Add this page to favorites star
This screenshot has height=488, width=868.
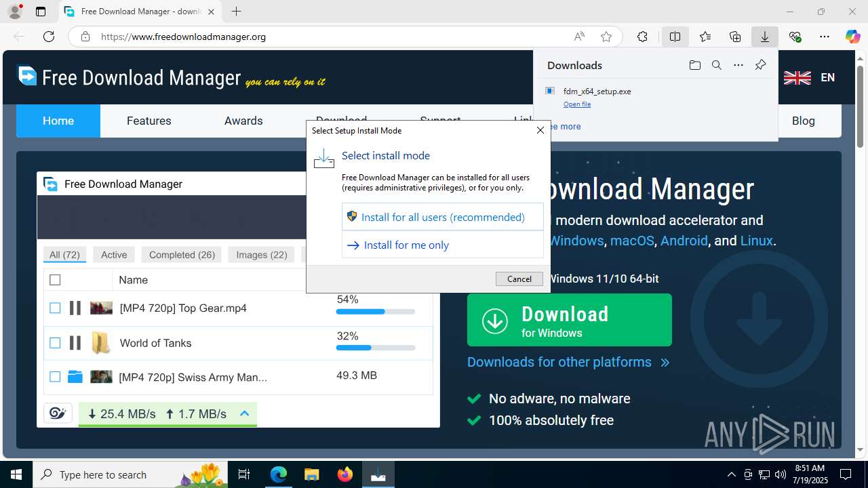click(606, 37)
